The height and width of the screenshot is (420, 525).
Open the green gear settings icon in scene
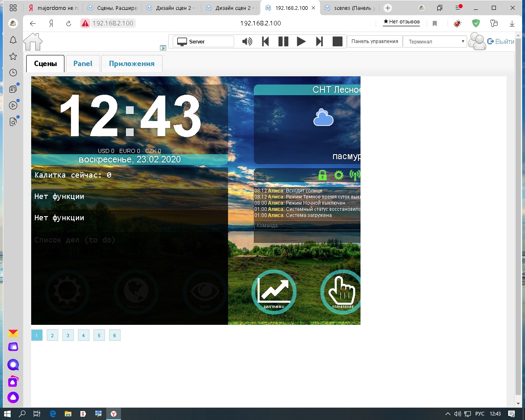(338, 176)
